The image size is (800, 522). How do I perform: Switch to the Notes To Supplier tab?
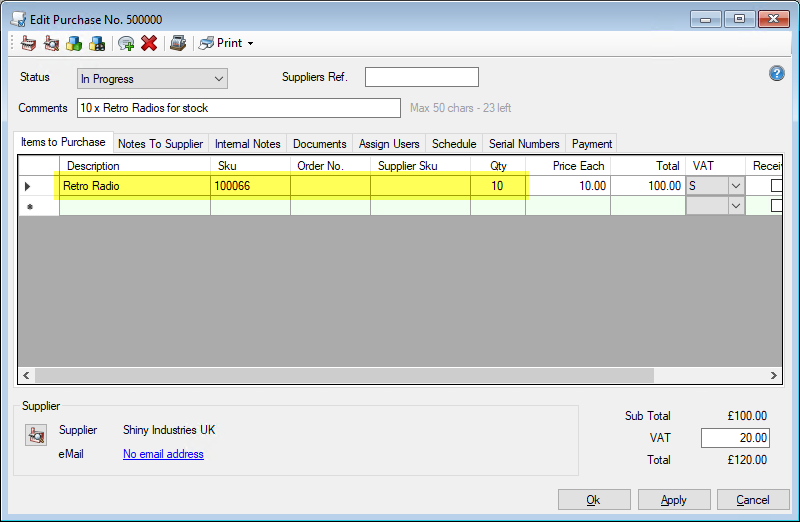[x=160, y=144]
